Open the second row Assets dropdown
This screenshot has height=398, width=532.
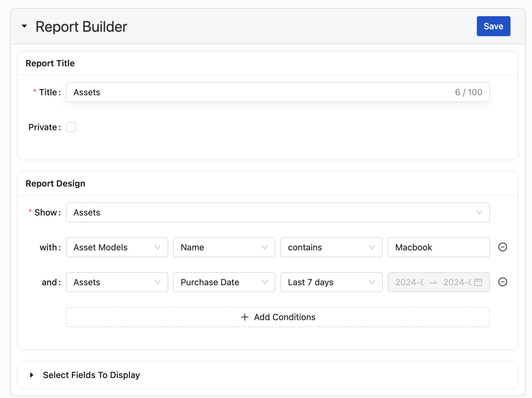click(117, 282)
